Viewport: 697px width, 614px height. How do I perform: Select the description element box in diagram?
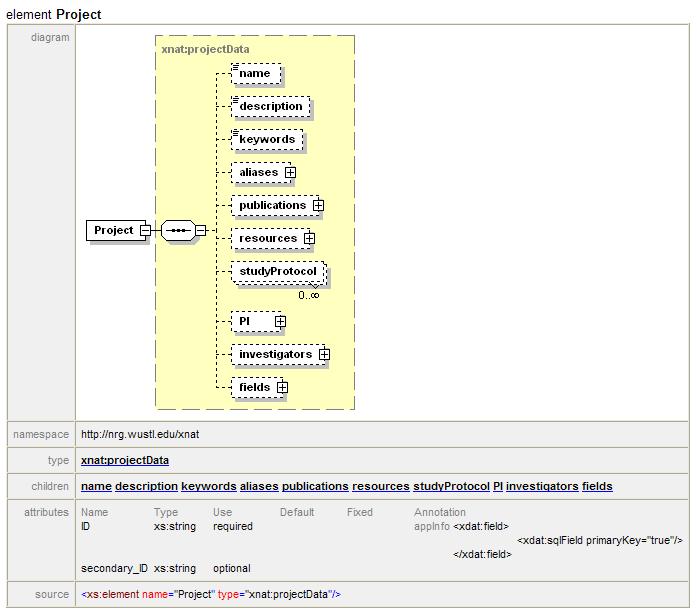(x=270, y=107)
